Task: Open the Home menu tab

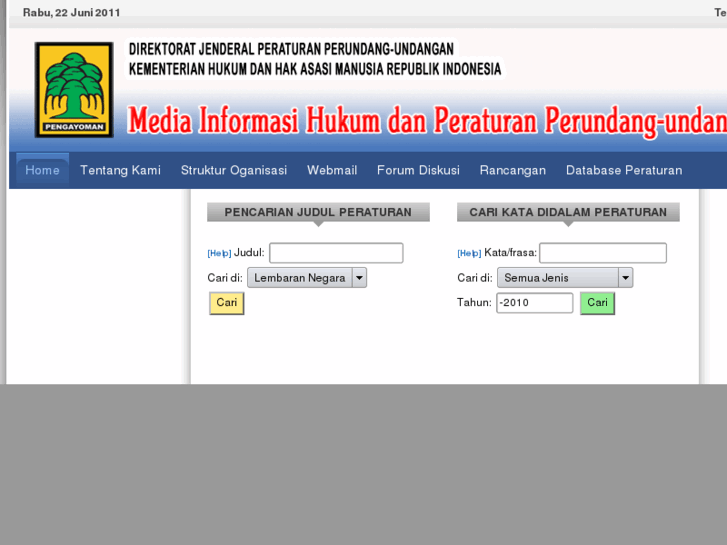Action: click(42, 170)
